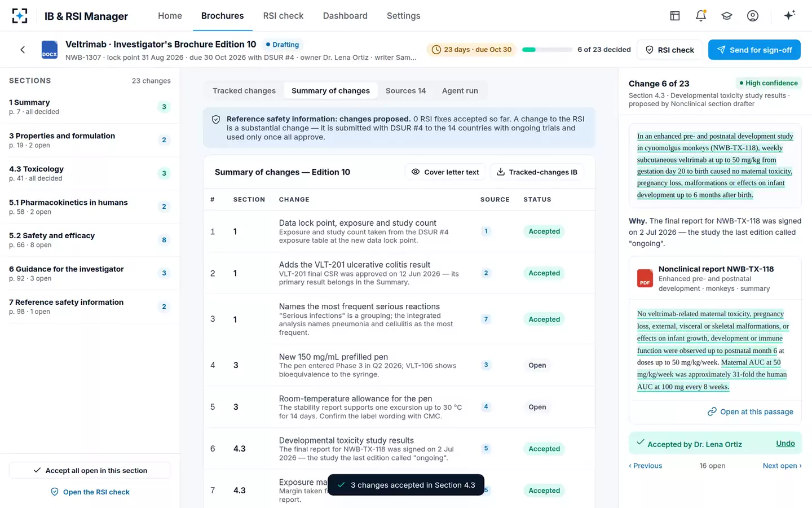Launch the AI sparkle assistant icon
This screenshot has height=508, width=812.
pyautogui.click(x=789, y=15)
